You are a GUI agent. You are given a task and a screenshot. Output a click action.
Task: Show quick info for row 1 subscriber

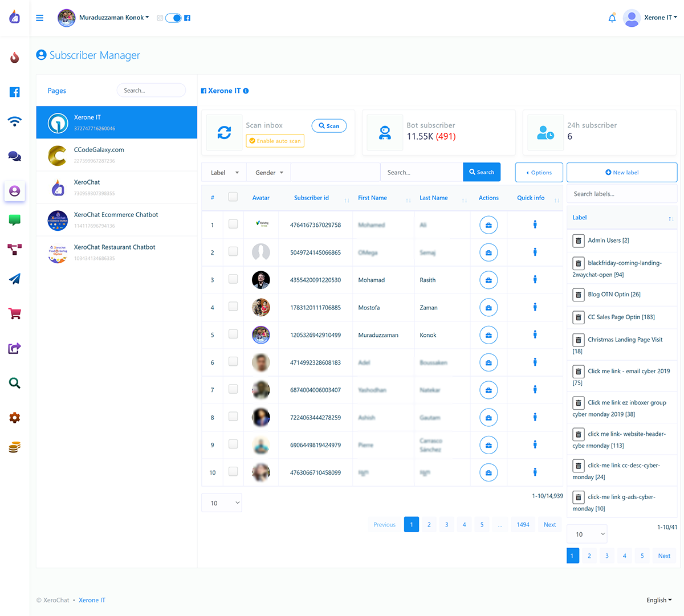pos(535,225)
